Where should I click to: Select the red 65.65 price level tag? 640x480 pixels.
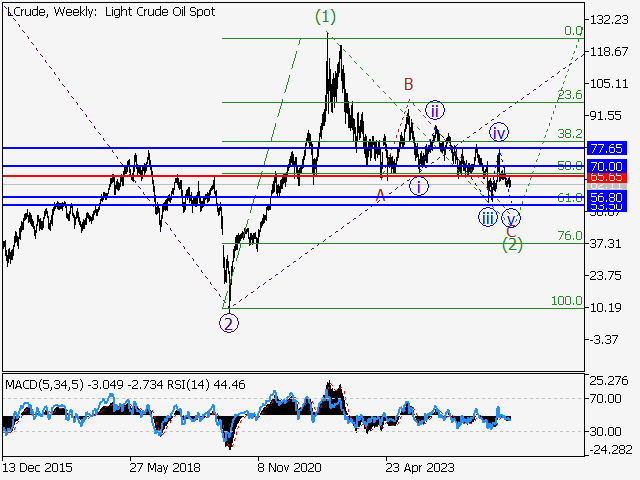point(606,176)
